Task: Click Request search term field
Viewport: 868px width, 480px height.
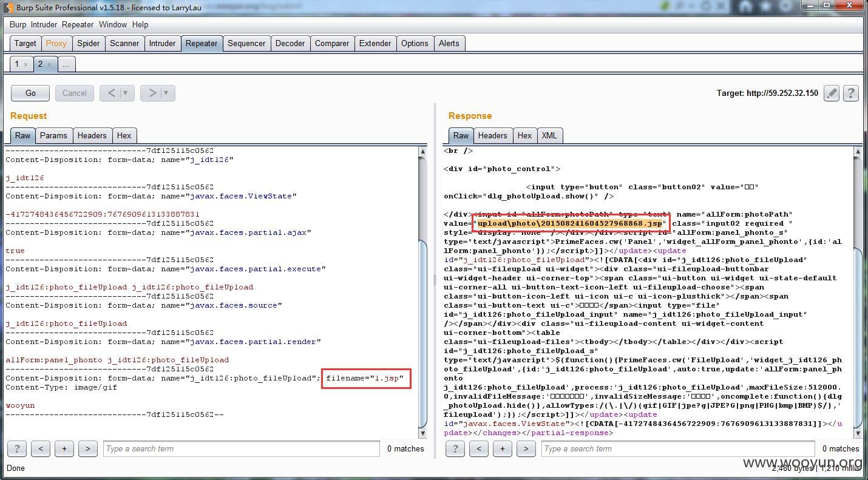Action: coord(242,448)
